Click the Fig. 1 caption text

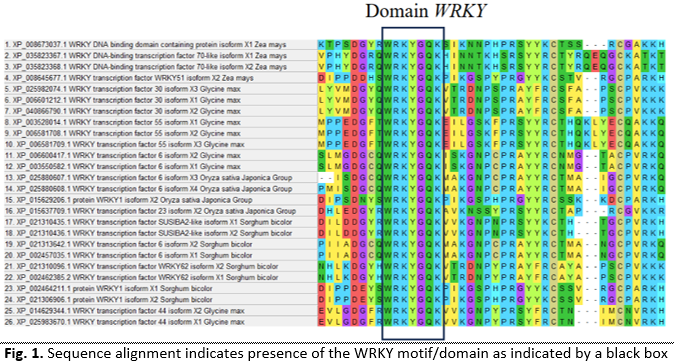(x=337, y=354)
